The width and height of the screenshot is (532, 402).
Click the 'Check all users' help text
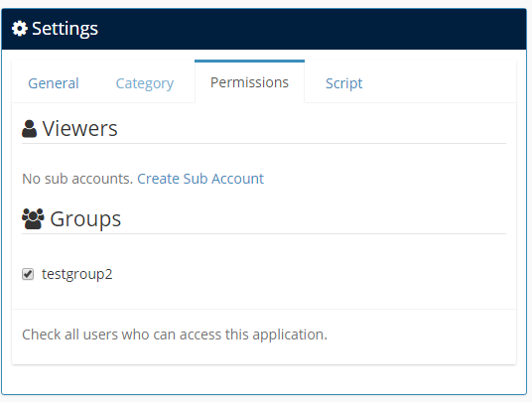pyautogui.click(x=175, y=335)
